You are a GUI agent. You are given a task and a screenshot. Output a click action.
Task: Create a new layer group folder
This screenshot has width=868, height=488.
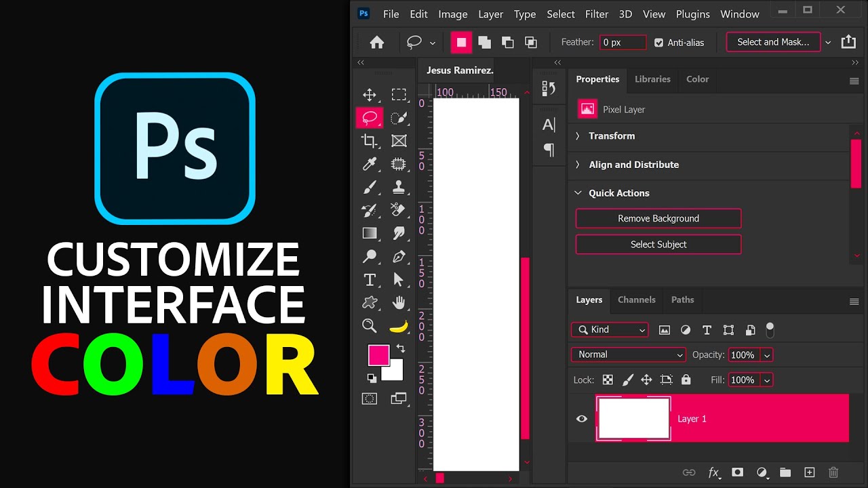point(785,472)
